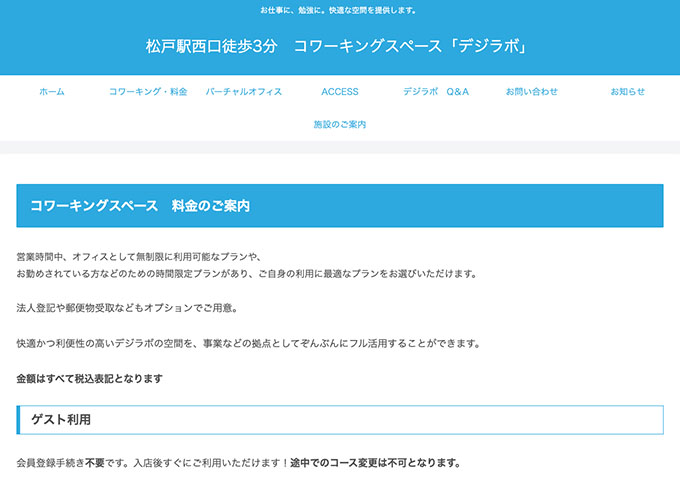The height and width of the screenshot is (480, 680).
Task: Select ACCESS in the navigation bar
Action: 340,91
